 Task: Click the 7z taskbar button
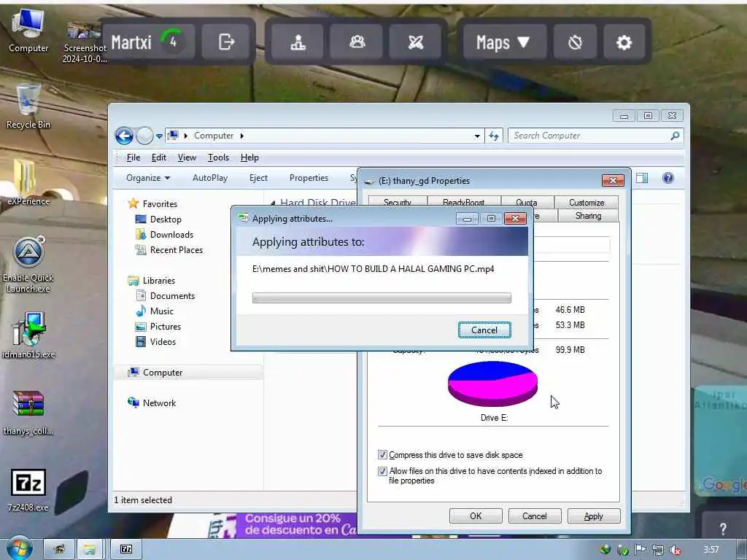point(126,549)
